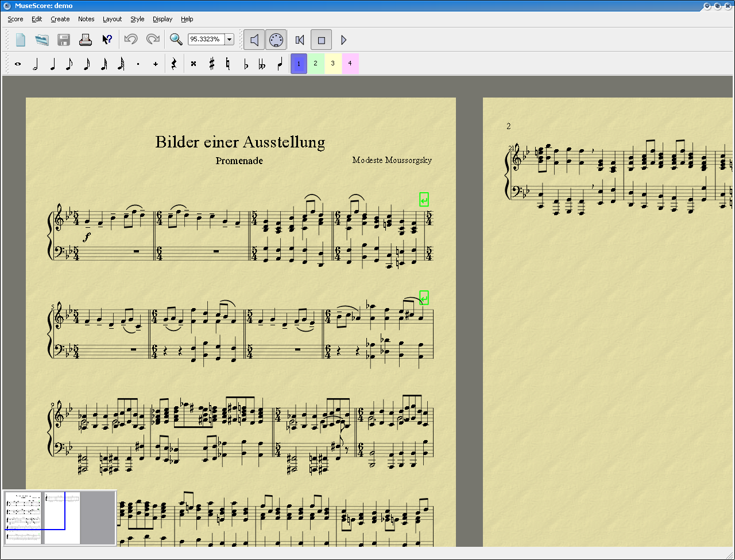
Task: Activate the What's This help cursor icon
Action: [107, 40]
